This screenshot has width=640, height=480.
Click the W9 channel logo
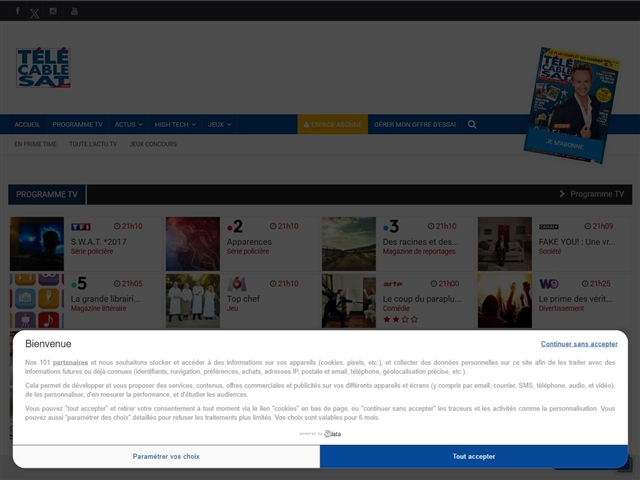pos(549,284)
